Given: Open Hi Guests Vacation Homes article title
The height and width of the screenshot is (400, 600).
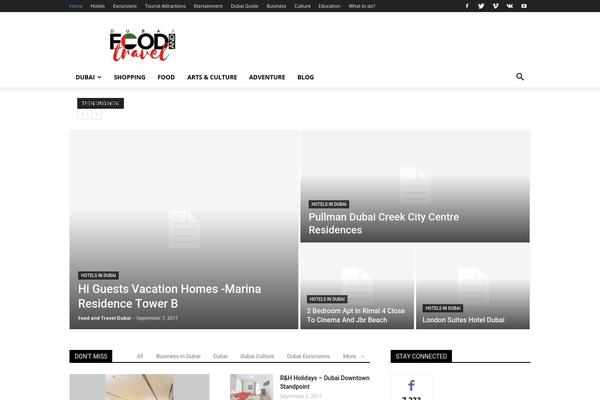Looking at the screenshot, I should [170, 296].
